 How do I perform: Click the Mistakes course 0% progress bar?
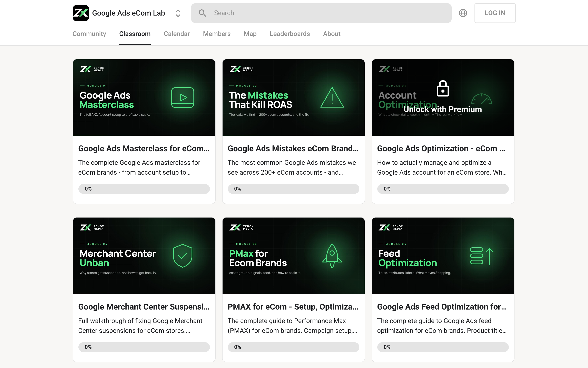click(x=293, y=189)
